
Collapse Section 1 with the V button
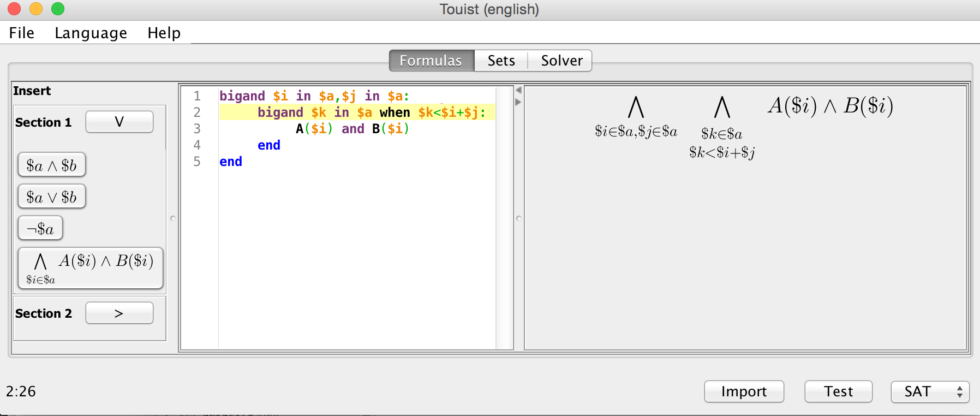tap(119, 122)
